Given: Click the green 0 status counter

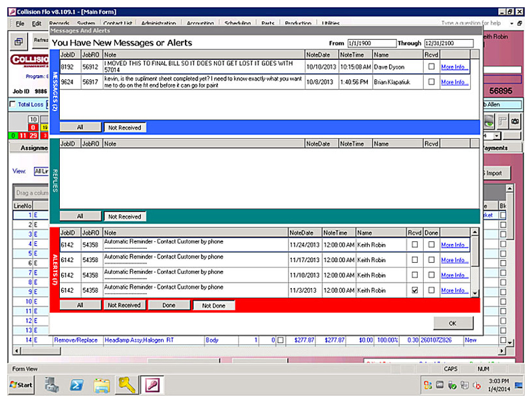Looking at the screenshot, I should pos(13,136).
